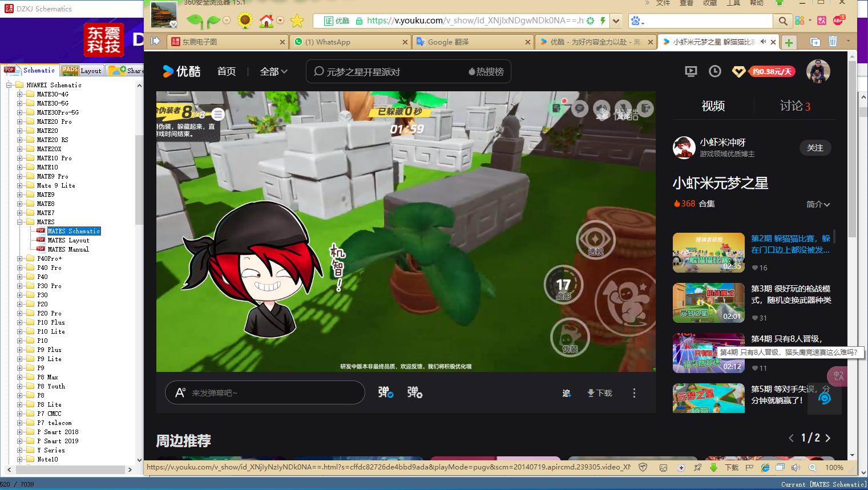This screenshot has width=868, height=490.
Task: Open the browser extensions grid icon
Action: (800, 21)
